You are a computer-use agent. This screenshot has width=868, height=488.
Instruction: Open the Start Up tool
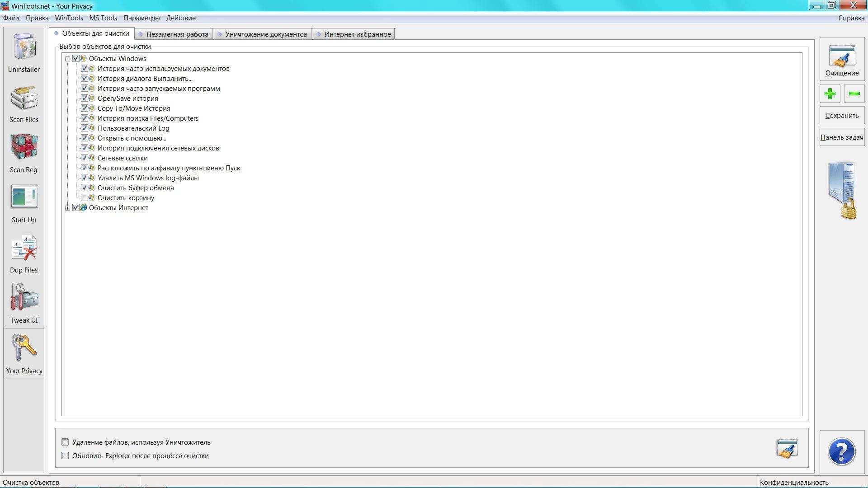point(24,203)
